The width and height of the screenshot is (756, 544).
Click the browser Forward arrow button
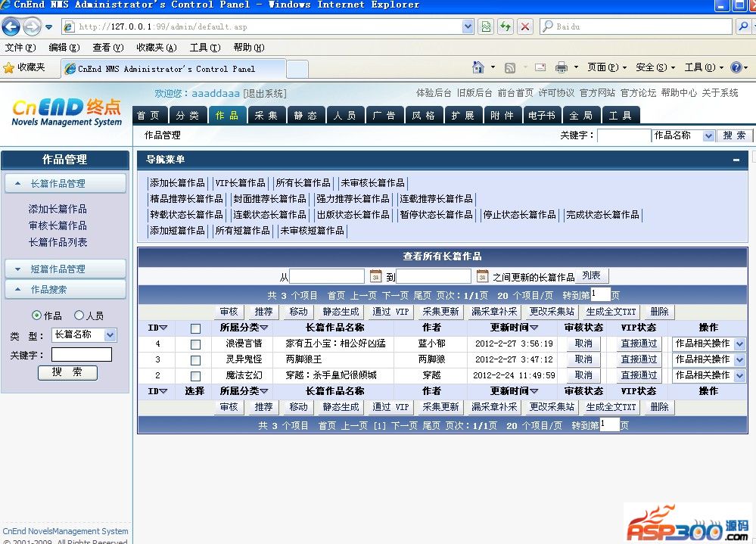coord(32,26)
